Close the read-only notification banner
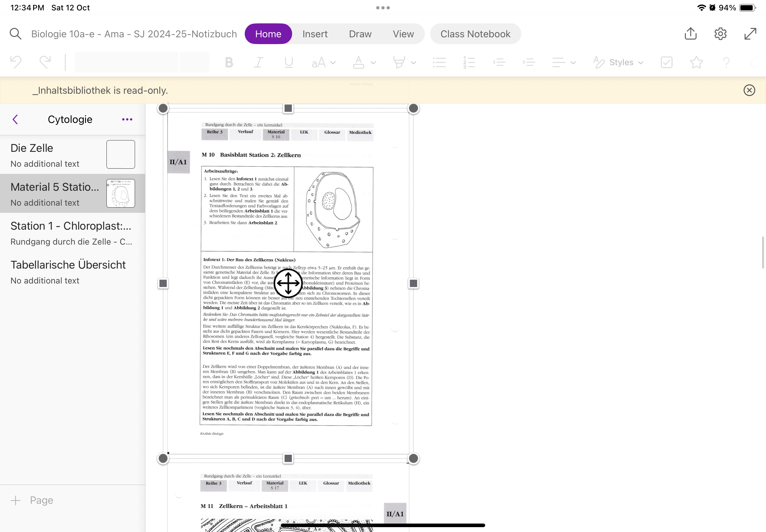766x532 pixels. click(749, 90)
